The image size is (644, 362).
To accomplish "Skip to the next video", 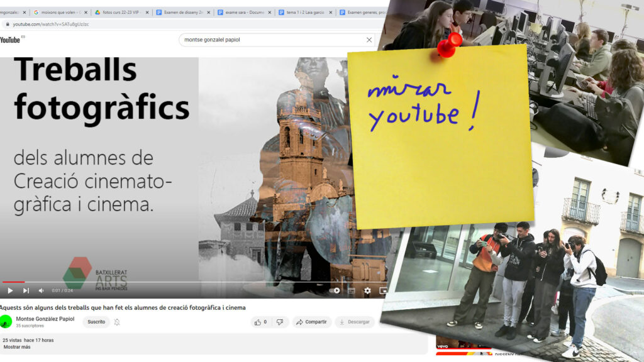I will point(26,290).
